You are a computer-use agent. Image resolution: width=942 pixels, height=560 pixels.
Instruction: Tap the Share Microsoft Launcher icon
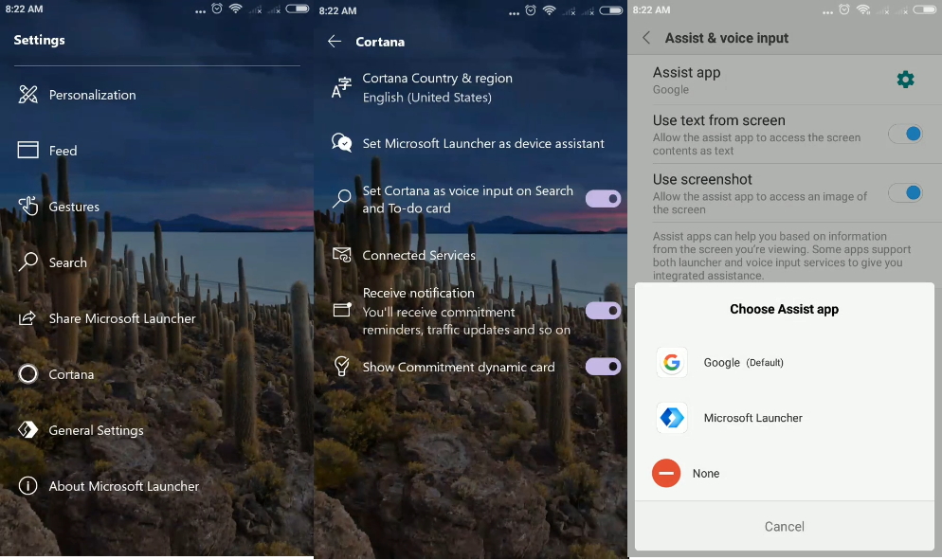(27, 317)
